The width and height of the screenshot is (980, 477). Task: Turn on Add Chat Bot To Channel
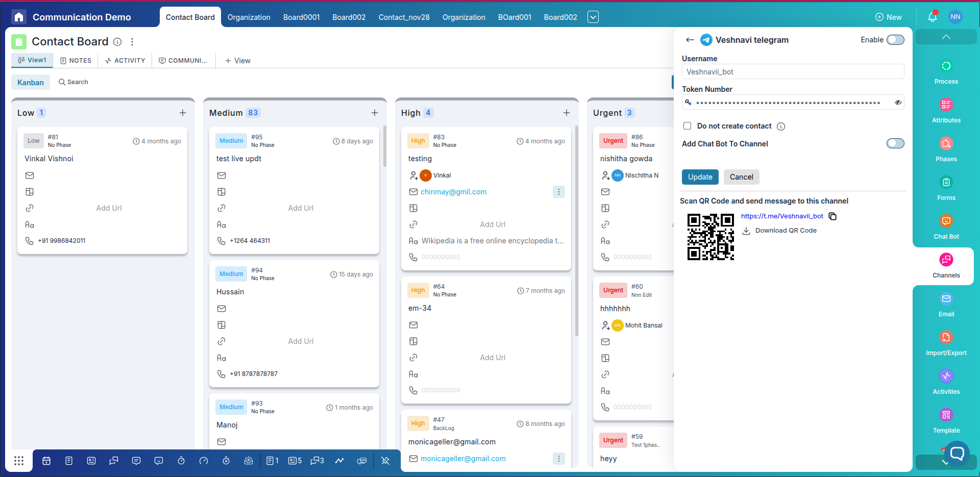point(896,143)
